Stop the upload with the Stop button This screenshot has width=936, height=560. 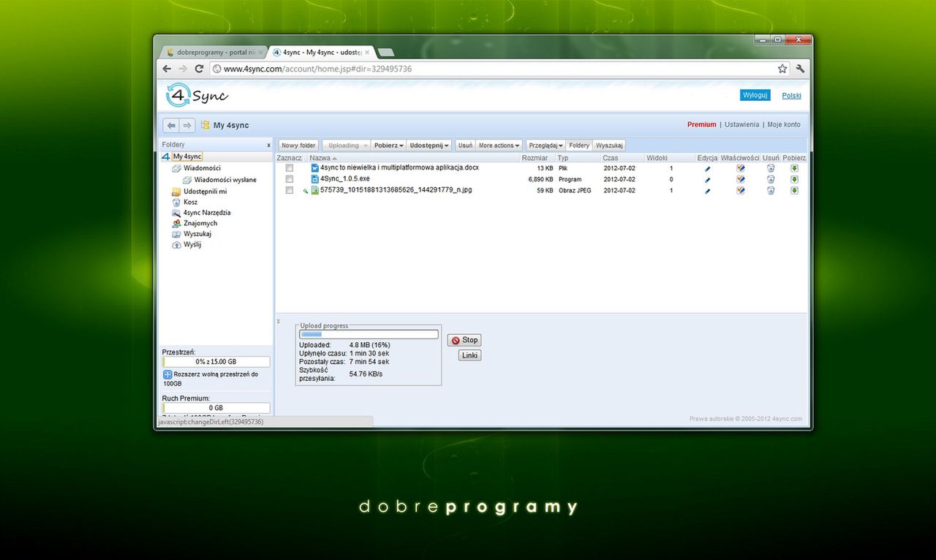pyautogui.click(x=464, y=340)
